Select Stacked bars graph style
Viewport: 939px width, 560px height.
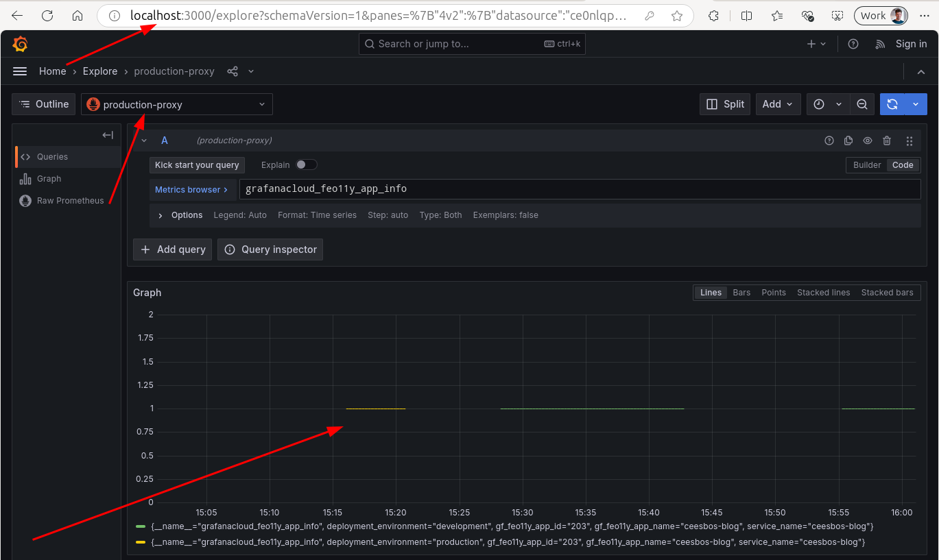[x=887, y=293]
